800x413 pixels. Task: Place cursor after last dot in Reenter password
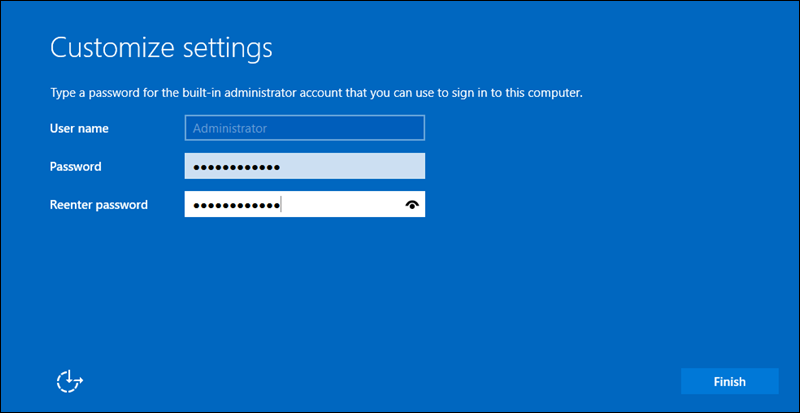coord(281,205)
